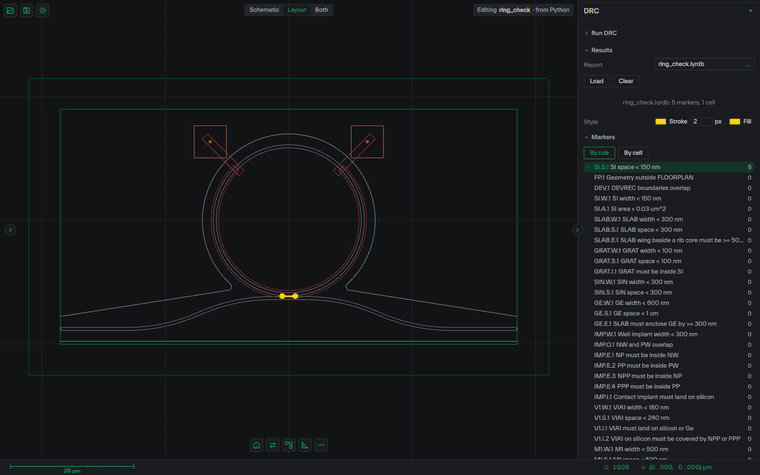Image resolution: width=760 pixels, height=475 pixels.
Task: Select IMP.W.1 Well implant width rule
Action: coord(668,334)
